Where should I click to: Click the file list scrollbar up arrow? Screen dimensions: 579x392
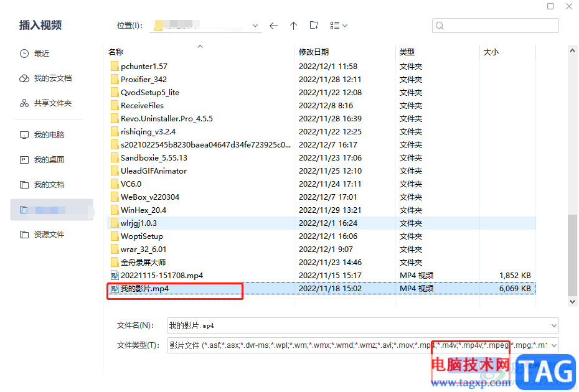click(572, 51)
